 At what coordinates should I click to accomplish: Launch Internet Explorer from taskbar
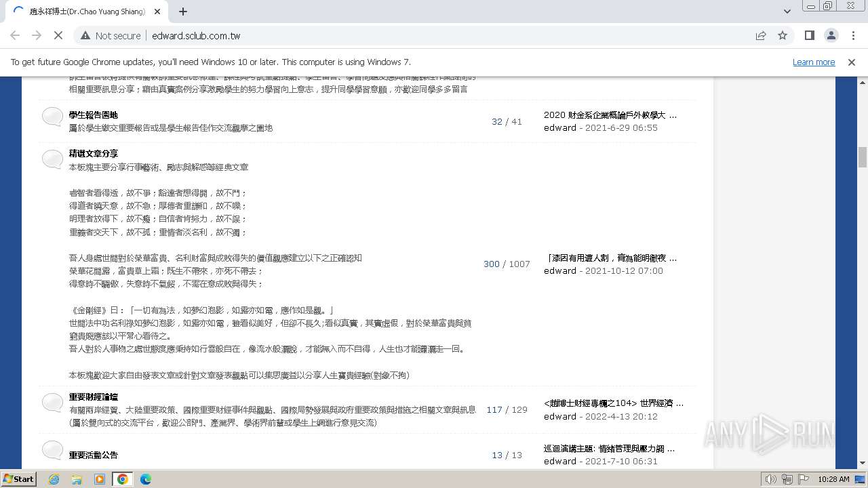point(54,479)
